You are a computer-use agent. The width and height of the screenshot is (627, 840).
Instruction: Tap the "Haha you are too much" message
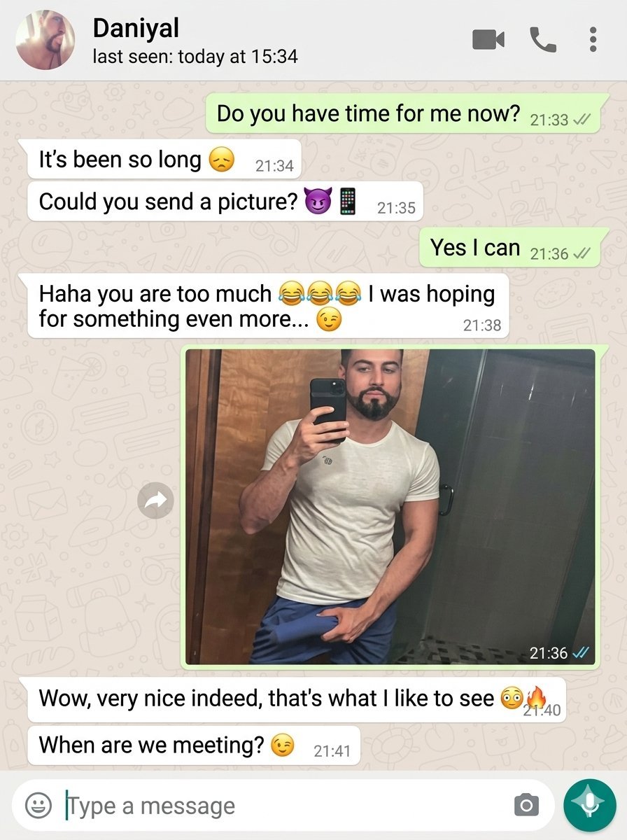tap(269, 306)
